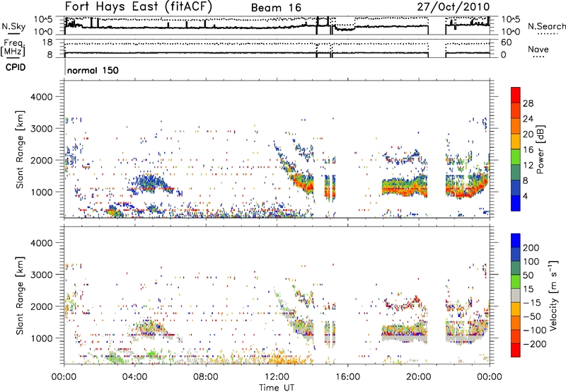Click the '18' frequency axis tick
The width and height of the screenshot is (566, 392).
click(47, 42)
